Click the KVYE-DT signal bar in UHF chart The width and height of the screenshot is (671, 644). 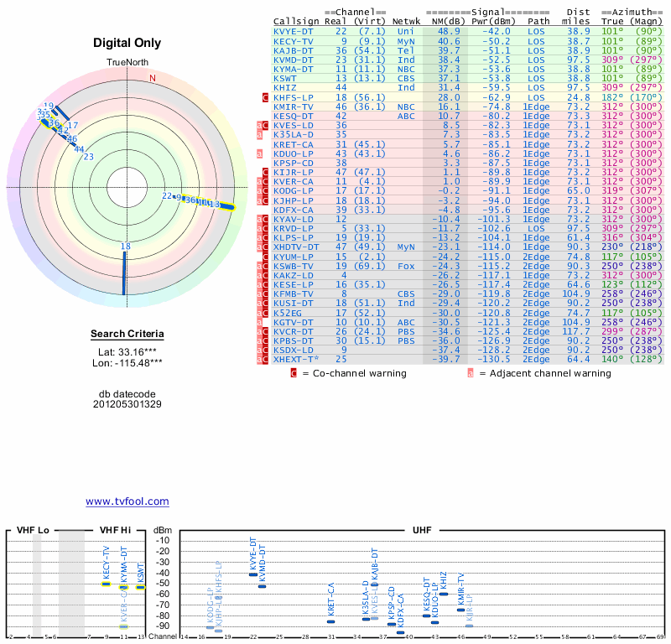click(x=254, y=574)
